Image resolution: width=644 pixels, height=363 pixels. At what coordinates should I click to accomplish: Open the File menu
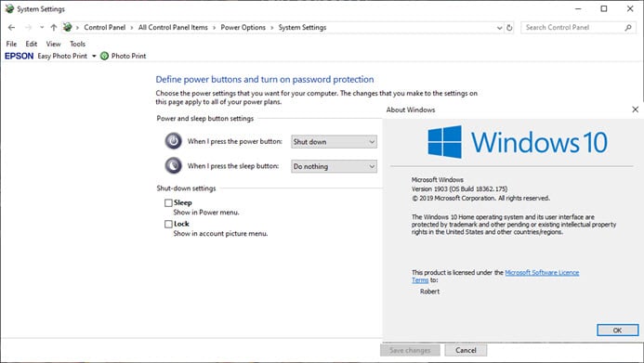tap(11, 44)
